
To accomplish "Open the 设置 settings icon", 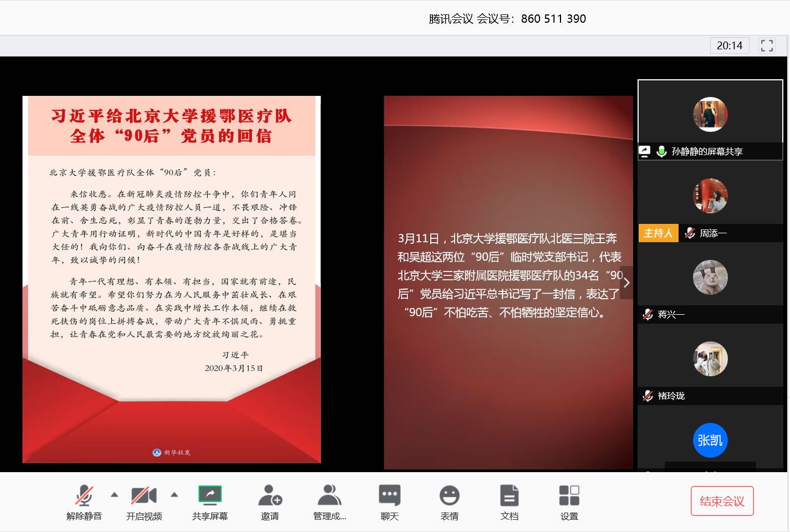I will 569,495.
